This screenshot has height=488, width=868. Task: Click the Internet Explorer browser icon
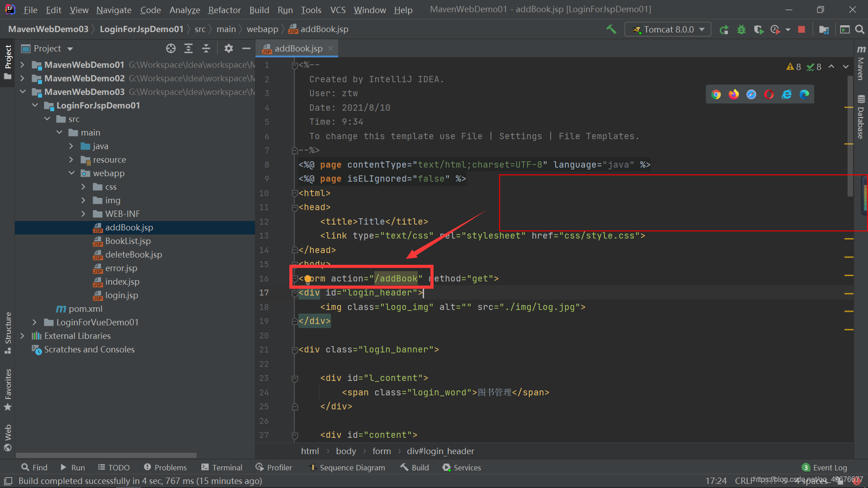pos(786,94)
